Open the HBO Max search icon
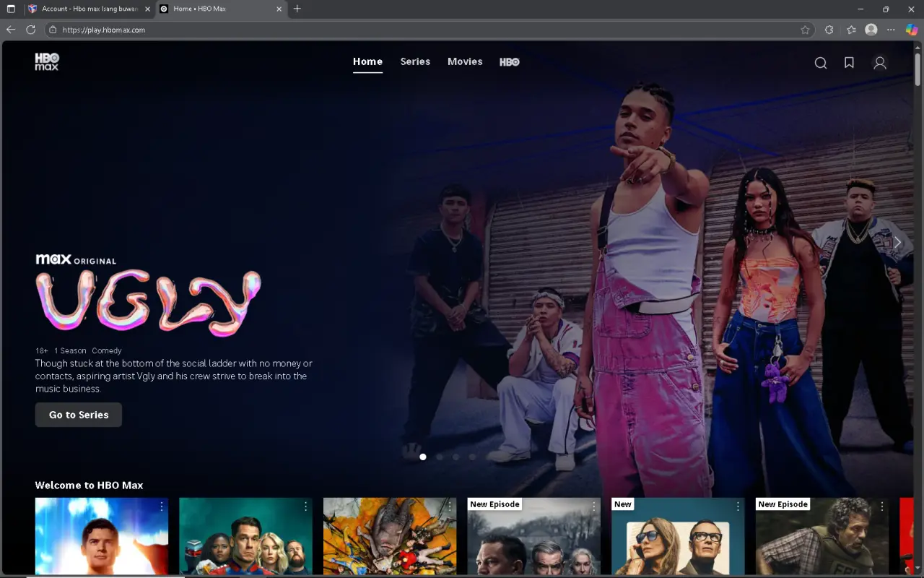The width and height of the screenshot is (924, 578). tap(821, 63)
